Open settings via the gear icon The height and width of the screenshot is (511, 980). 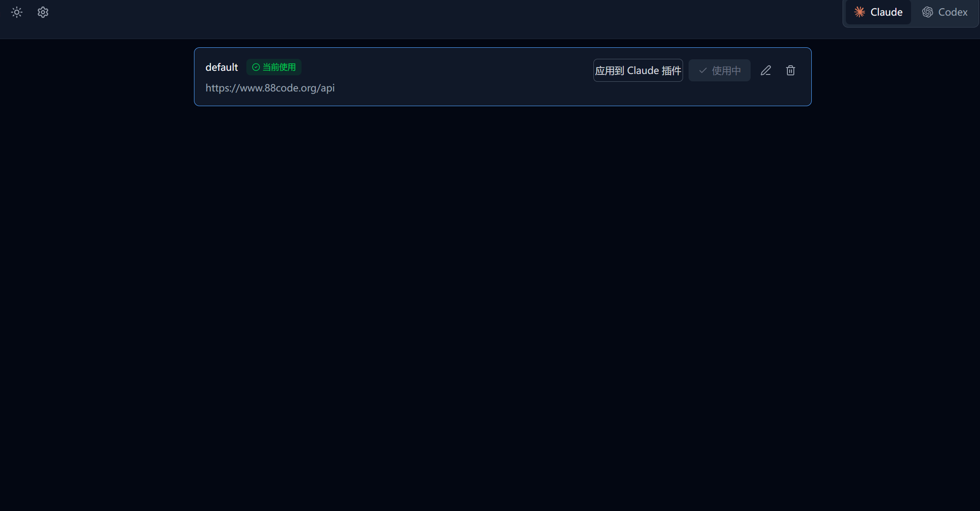pos(43,12)
